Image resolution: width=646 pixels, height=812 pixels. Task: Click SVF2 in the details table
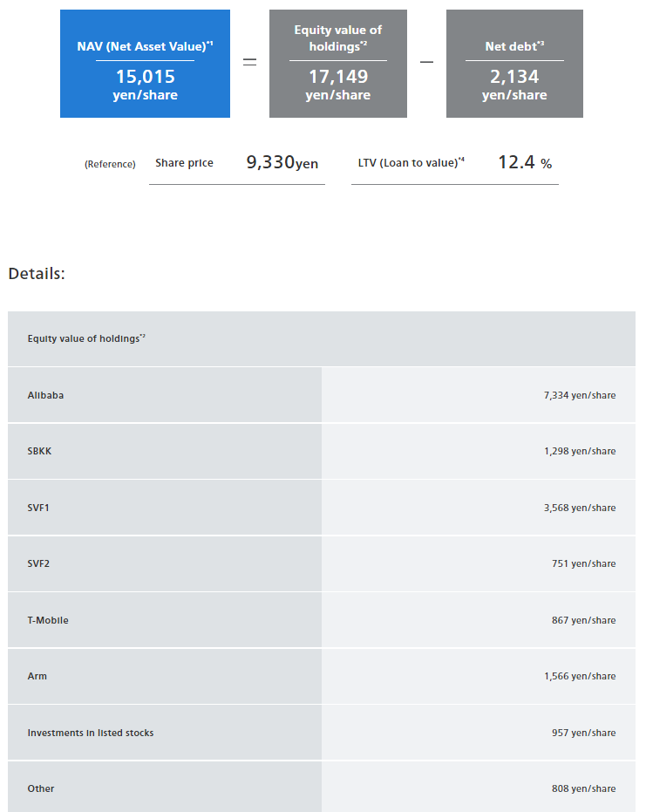click(x=38, y=563)
